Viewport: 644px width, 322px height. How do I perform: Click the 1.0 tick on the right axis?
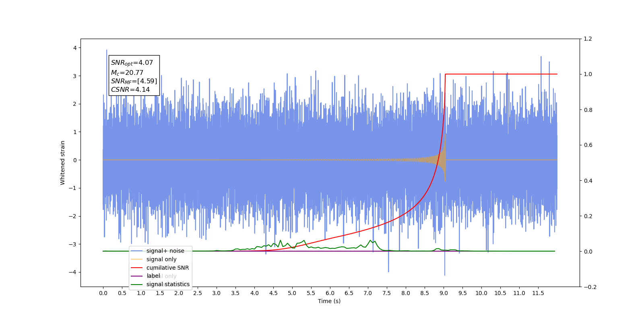(588, 74)
